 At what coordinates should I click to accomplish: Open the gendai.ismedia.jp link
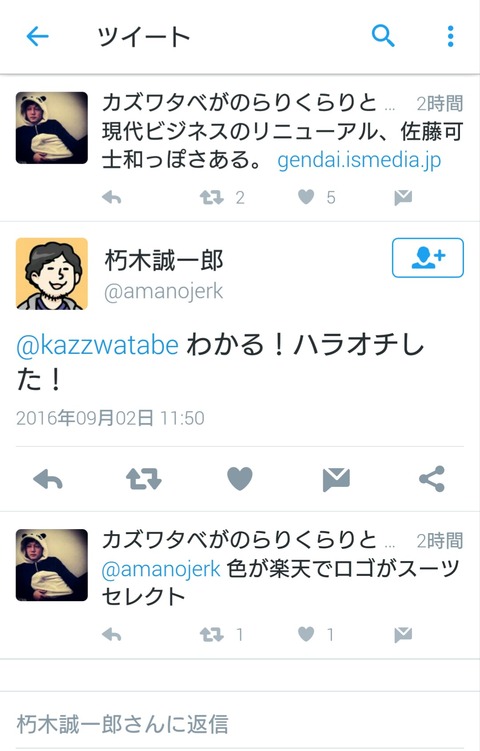pos(359,160)
